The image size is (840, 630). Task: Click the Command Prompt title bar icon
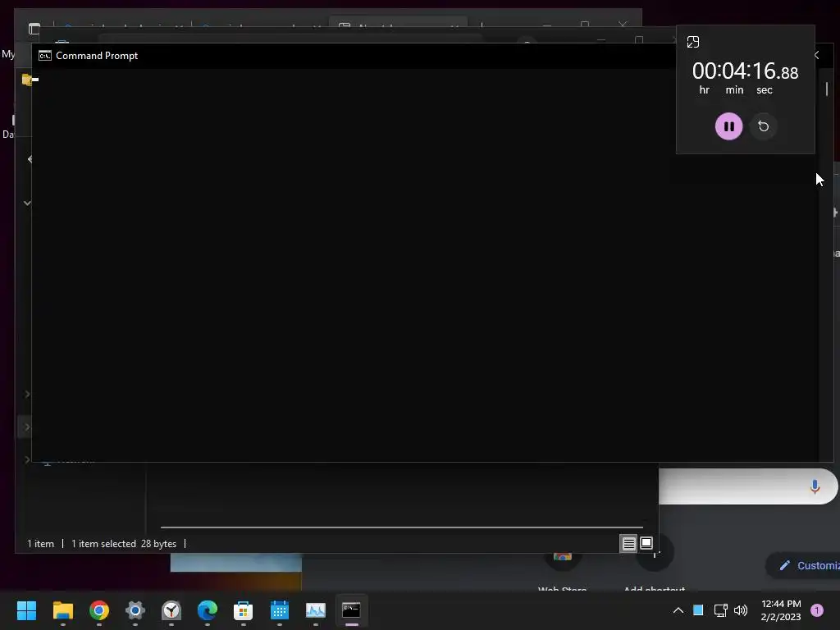45,56
